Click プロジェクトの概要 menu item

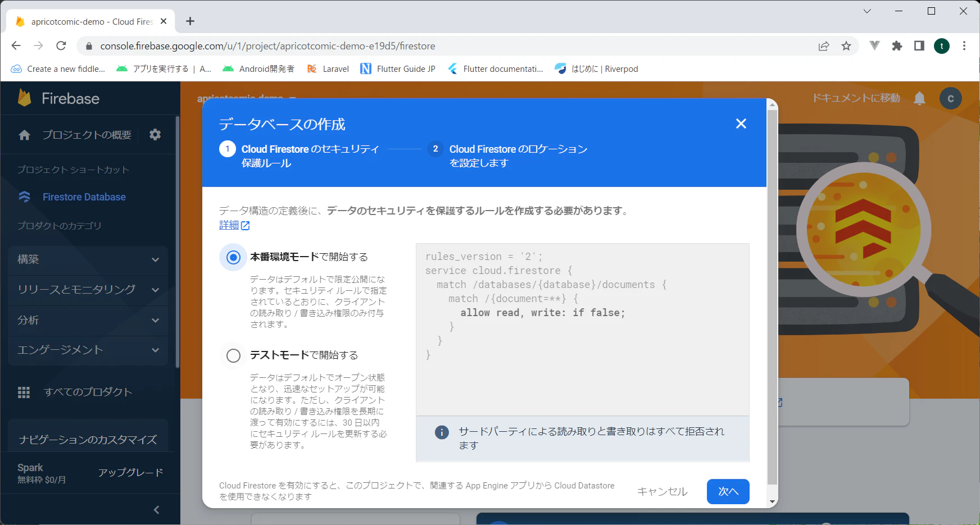click(x=87, y=135)
